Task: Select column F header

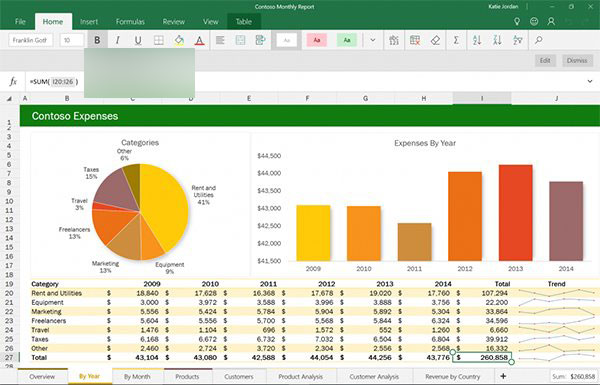Action: pyautogui.click(x=307, y=98)
